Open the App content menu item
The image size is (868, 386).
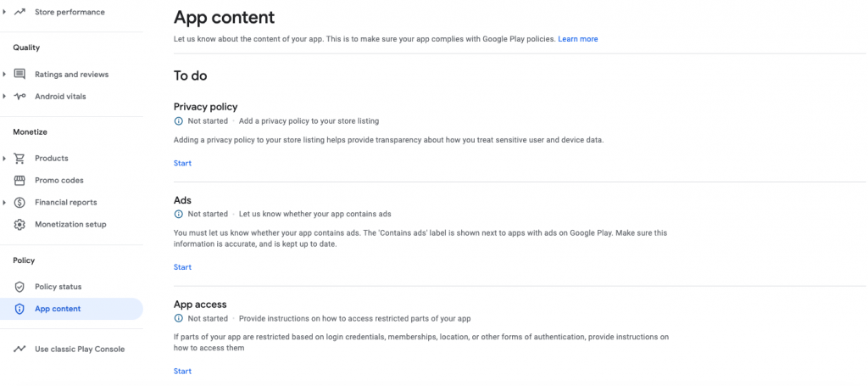pos(58,309)
